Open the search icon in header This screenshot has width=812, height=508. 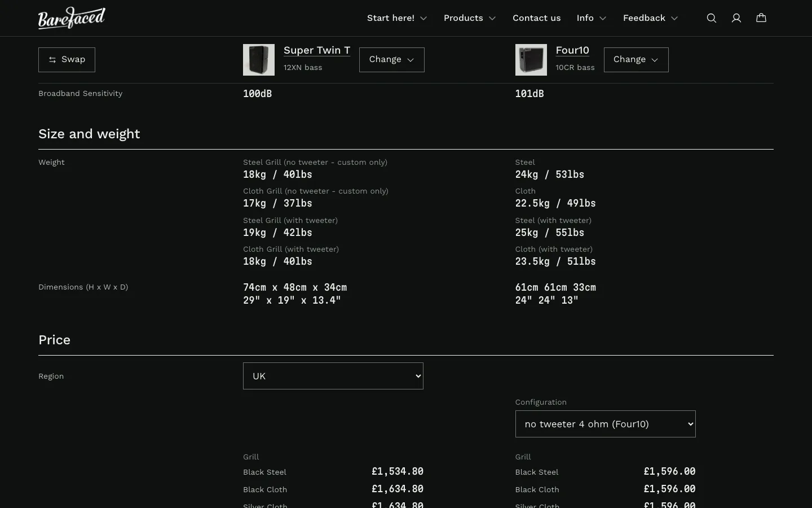(712, 18)
